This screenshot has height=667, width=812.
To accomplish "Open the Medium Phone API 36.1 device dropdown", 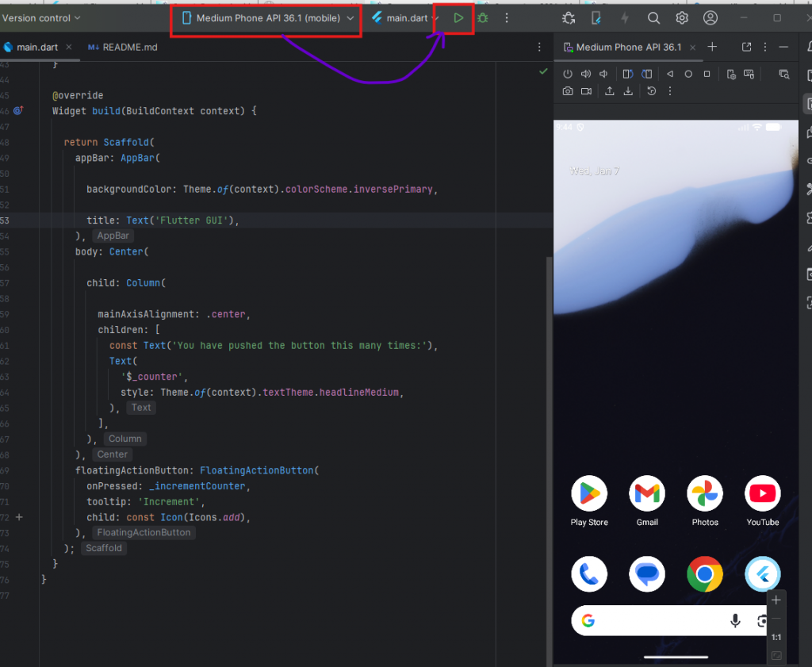I will (x=268, y=17).
